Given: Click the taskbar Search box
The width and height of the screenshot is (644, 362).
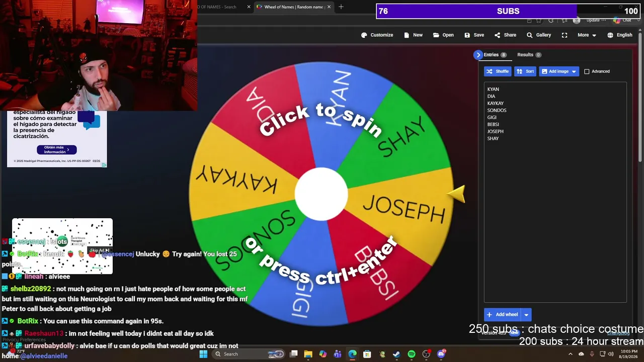Looking at the screenshot, I should [x=250, y=354].
